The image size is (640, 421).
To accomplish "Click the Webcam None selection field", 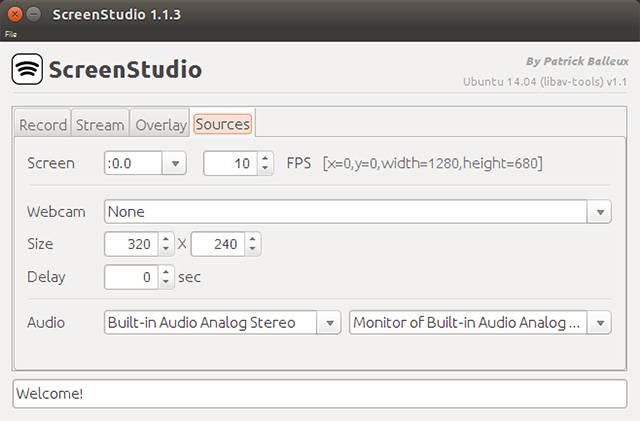I will tap(345, 212).
